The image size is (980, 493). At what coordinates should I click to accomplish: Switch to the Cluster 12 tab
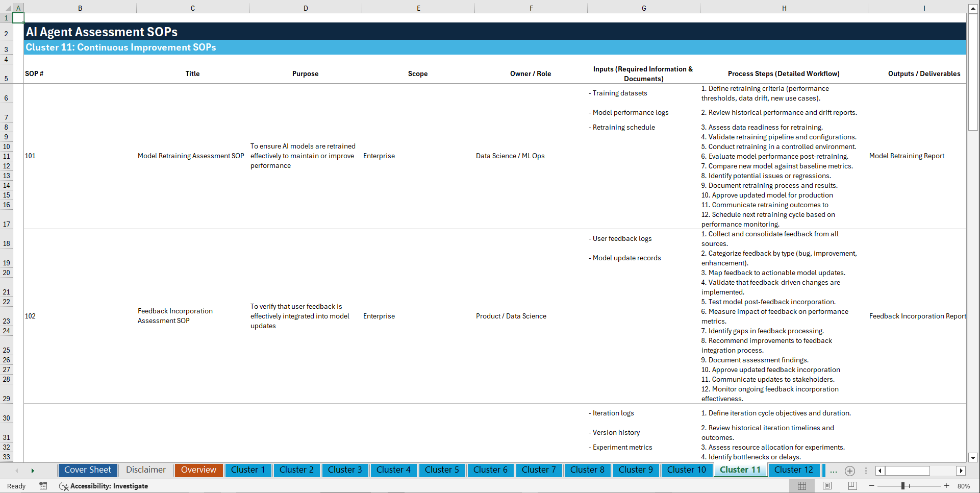coord(794,470)
